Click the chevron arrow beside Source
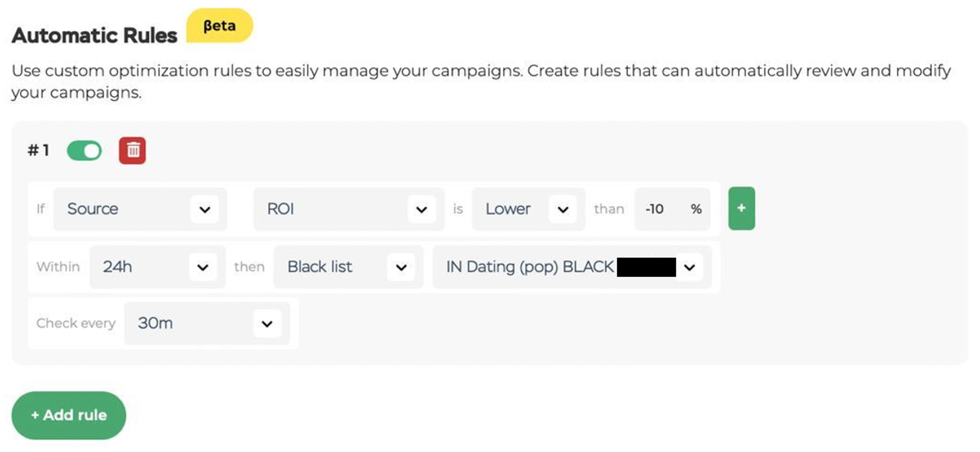The height and width of the screenshot is (452, 980). point(205,210)
